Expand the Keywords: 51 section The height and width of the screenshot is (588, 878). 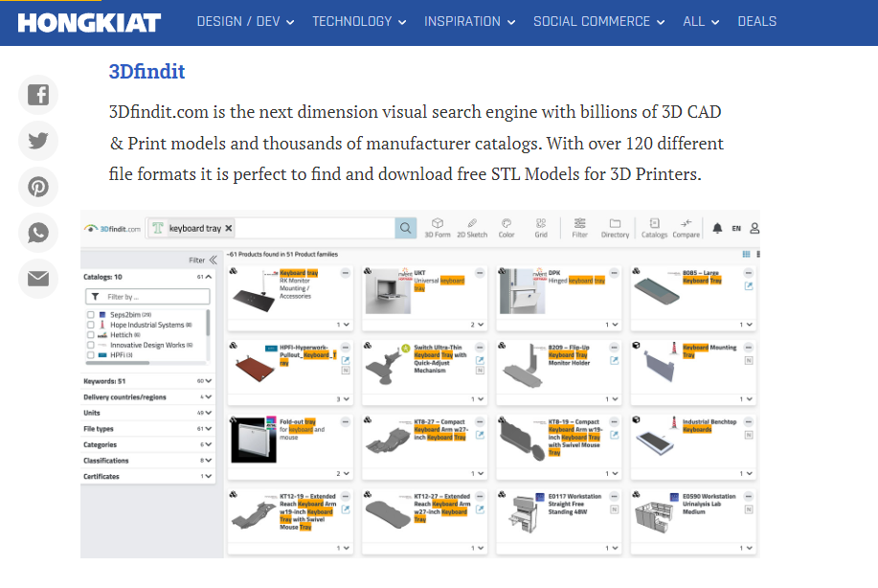[x=147, y=381]
